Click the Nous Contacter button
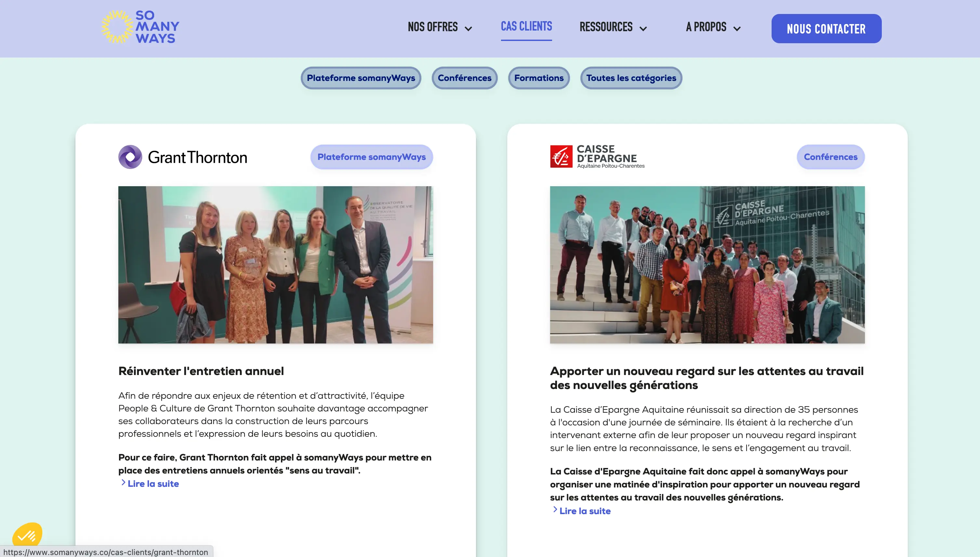Screen dimensions: 980x557 click(x=826, y=29)
